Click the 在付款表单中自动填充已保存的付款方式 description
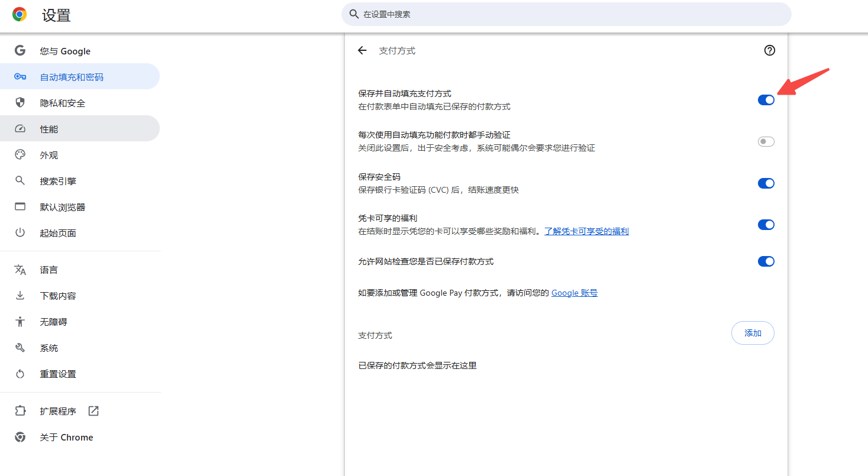 [434, 107]
